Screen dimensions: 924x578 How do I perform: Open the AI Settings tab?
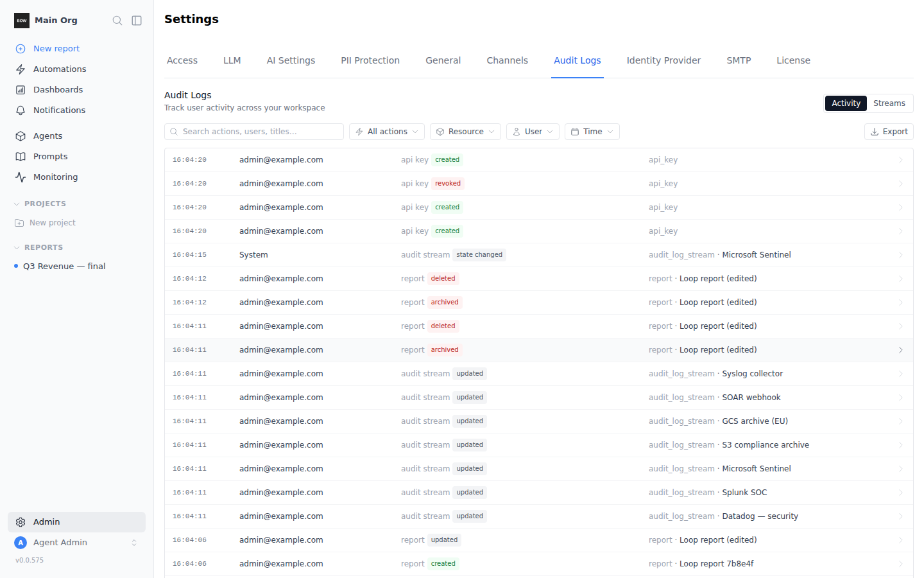tap(291, 60)
